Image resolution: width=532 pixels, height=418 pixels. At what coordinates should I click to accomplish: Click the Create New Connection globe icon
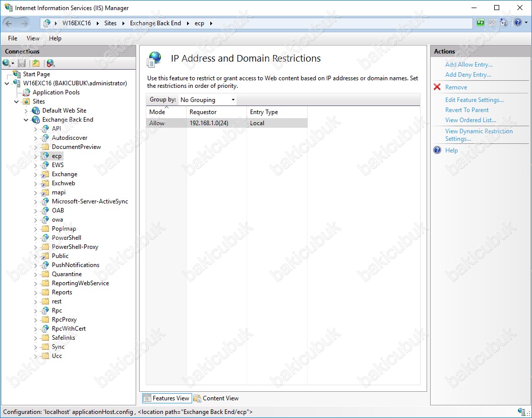6,63
